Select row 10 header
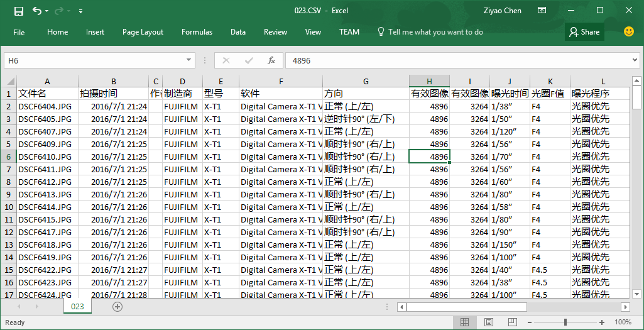This screenshot has width=644, height=330. point(9,207)
